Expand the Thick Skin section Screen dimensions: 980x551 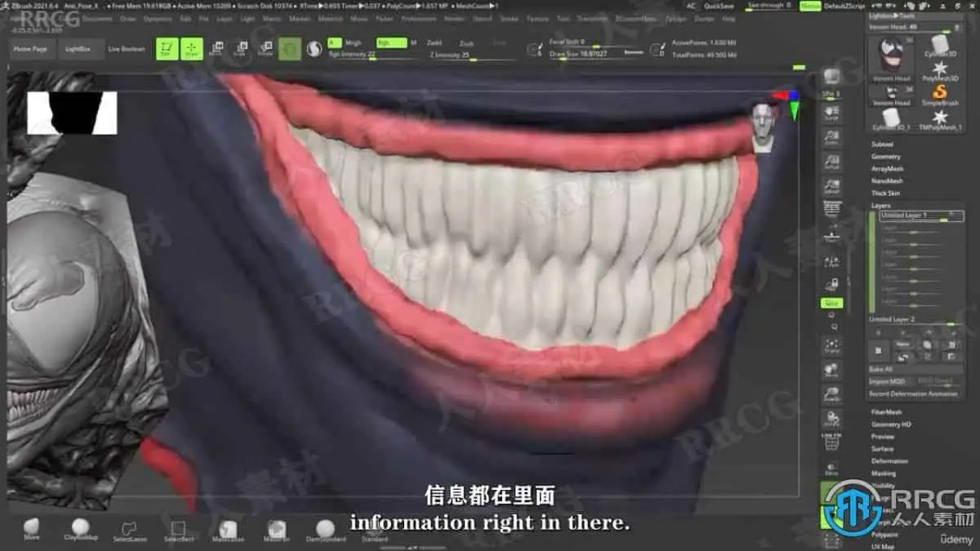(x=885, y=193)
